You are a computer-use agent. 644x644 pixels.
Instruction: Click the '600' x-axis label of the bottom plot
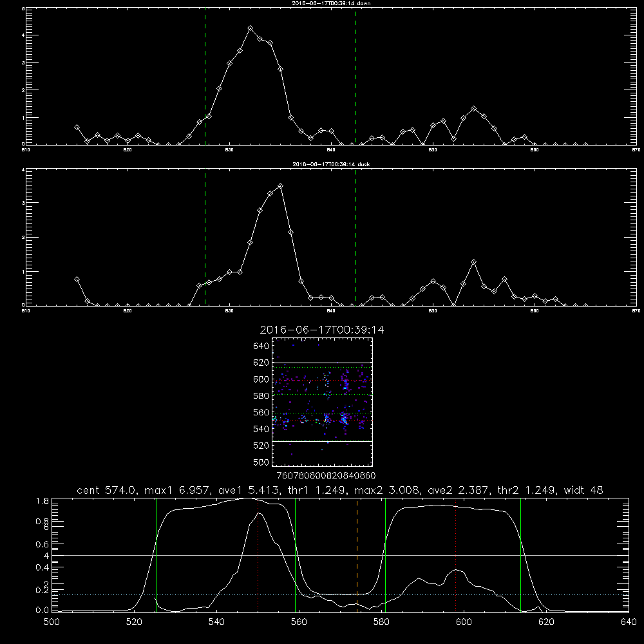point(464,622)
